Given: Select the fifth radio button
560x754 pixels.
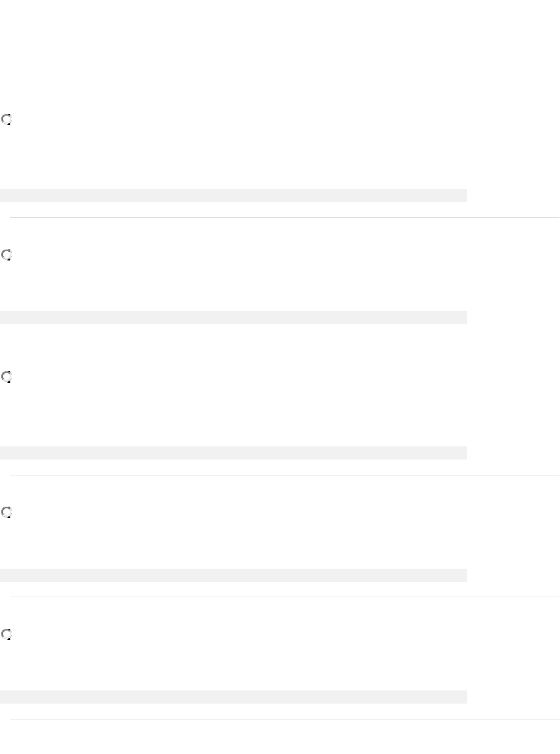Looking at the screenshot, I should (7, 634).
